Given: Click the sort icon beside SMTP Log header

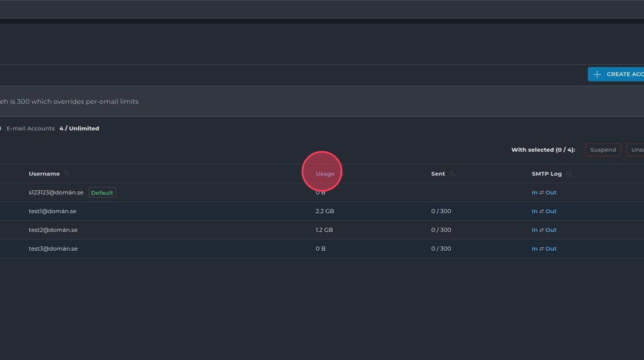Looking at the screenshot, I should click(569, 174).
